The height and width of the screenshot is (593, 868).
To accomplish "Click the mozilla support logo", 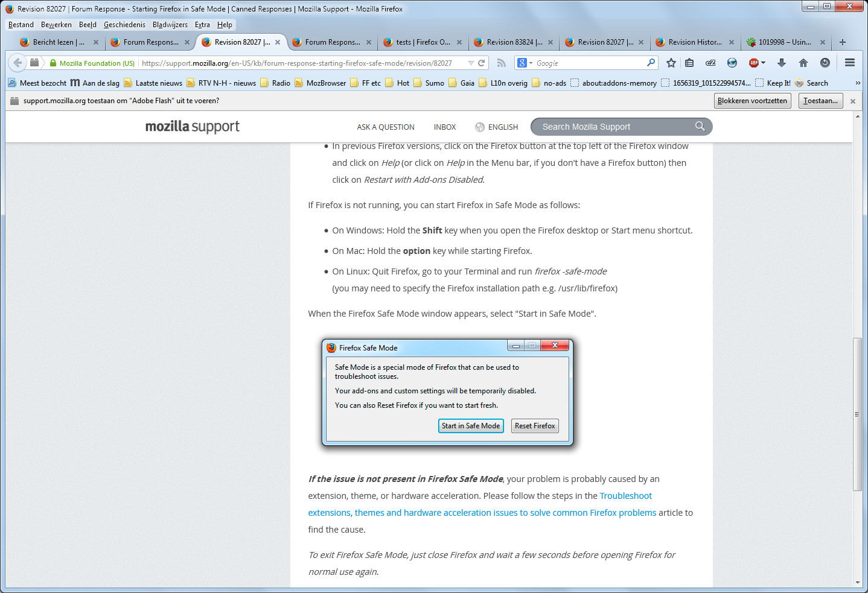I will coord(193,126).
